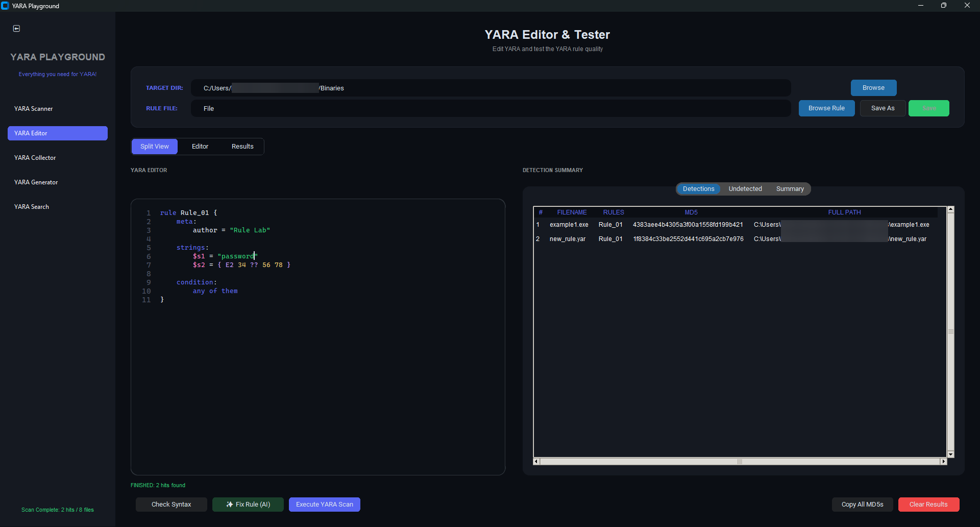Switch to the Results tab

click(x=242, y=147)
